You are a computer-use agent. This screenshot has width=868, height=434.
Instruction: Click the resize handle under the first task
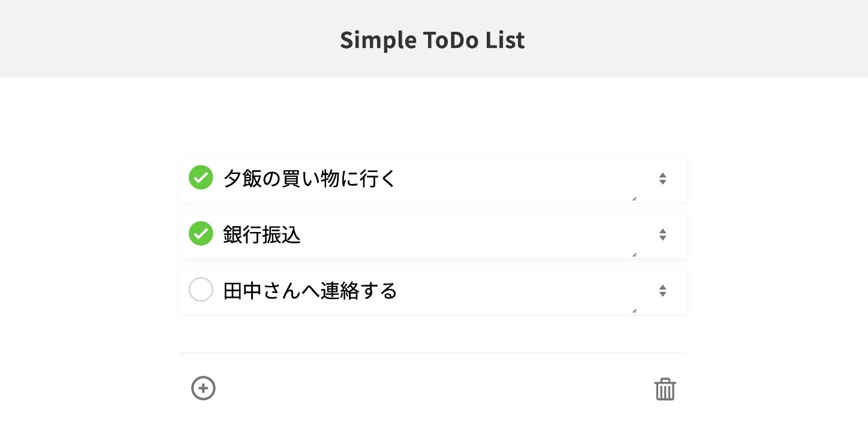coord(634,198)
